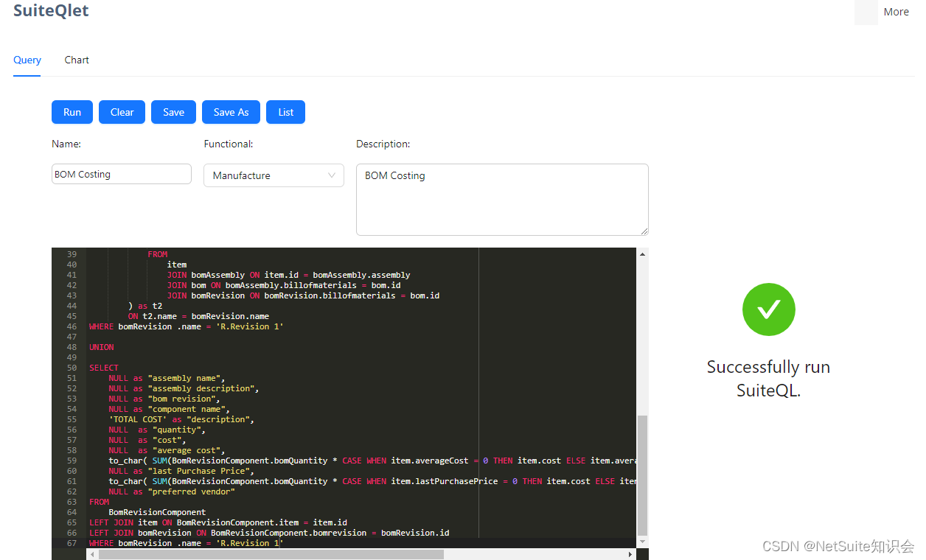Click the green success checkmark icon
Screen dimensions: 926x560
768,309
